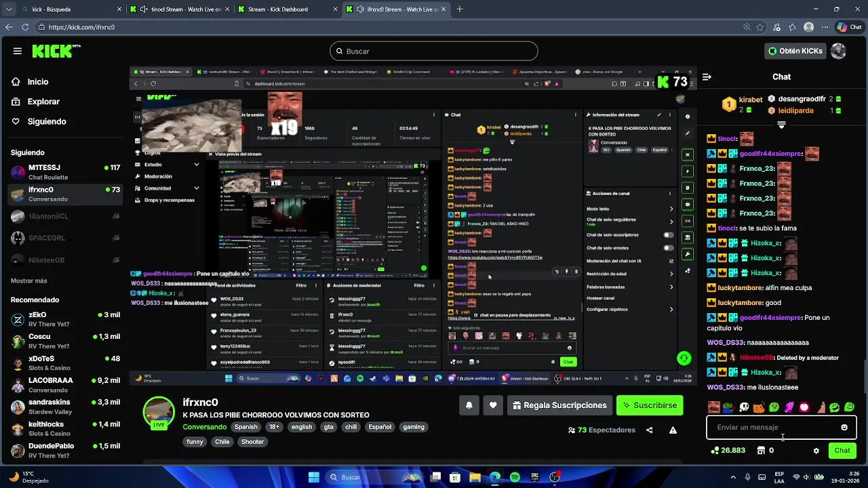Report the stream warning icon

coord(673,430)
